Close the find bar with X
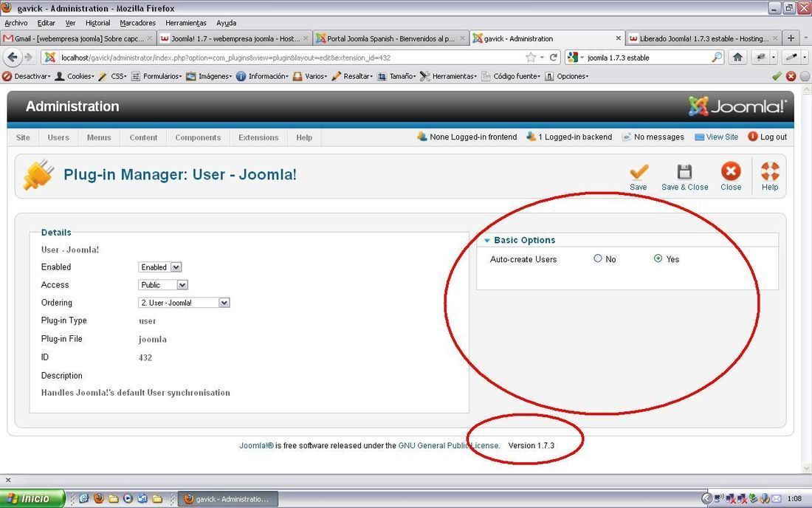Screen dimensions: 812x508 [x=8, y=480]
